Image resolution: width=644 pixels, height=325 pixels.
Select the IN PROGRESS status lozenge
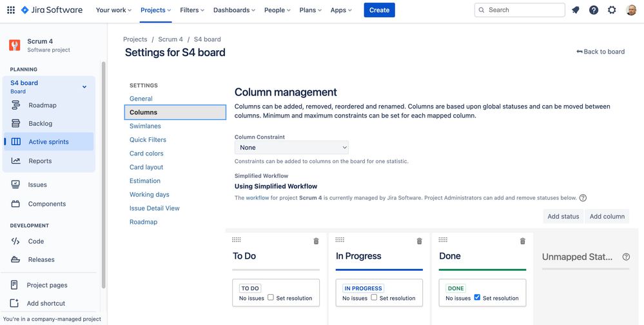coord(364,288)
